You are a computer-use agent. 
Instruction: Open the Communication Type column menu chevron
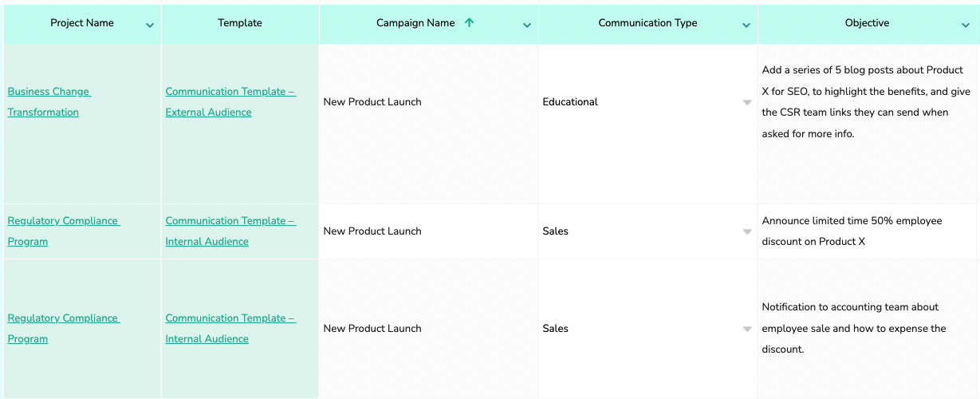[746, 26]
